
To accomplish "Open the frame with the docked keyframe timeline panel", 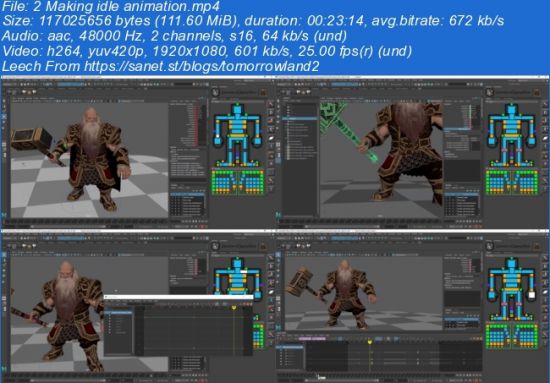I will point(412,307).
